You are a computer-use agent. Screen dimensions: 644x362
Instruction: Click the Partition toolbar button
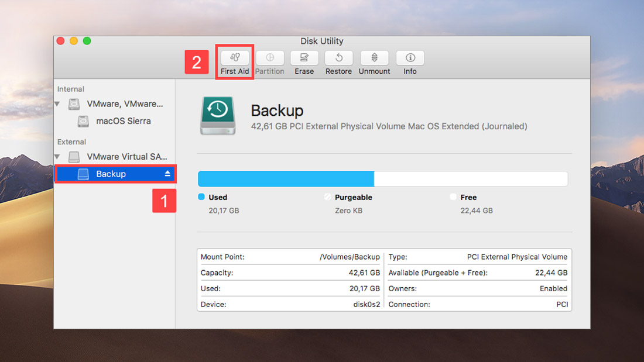pyautogui.click(x=269, y=58)
